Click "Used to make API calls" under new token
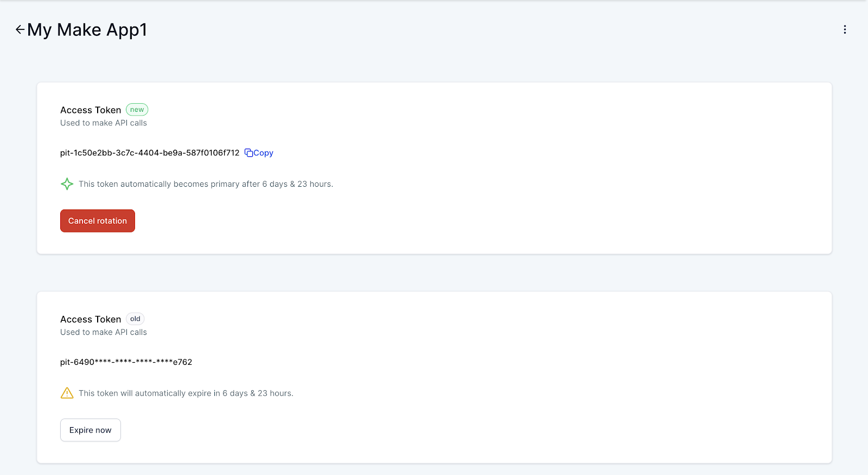 pos(104,123)
